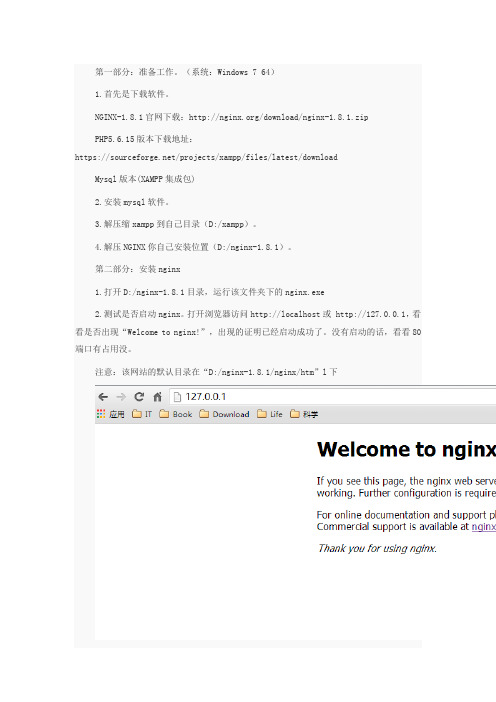Click the line '3. 解压缩 xampp 到自己目录'
496x702 pixels.
click(175, 224)
